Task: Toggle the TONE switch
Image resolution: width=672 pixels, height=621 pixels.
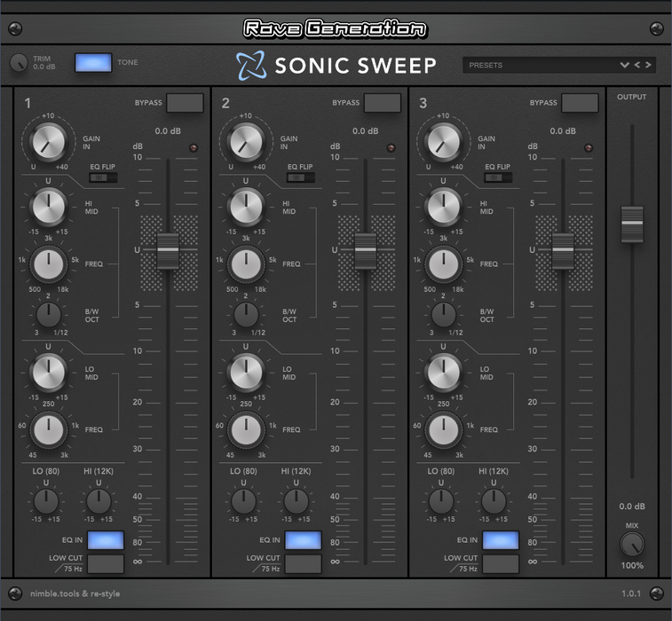Action: coord(93,62)
